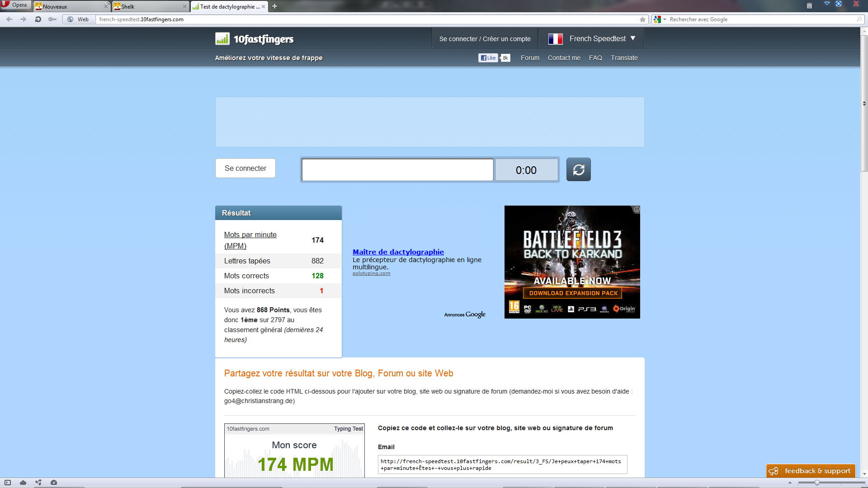Click the Se connecter button
This screenshot has height=488, width=868.
pos(245,168)
